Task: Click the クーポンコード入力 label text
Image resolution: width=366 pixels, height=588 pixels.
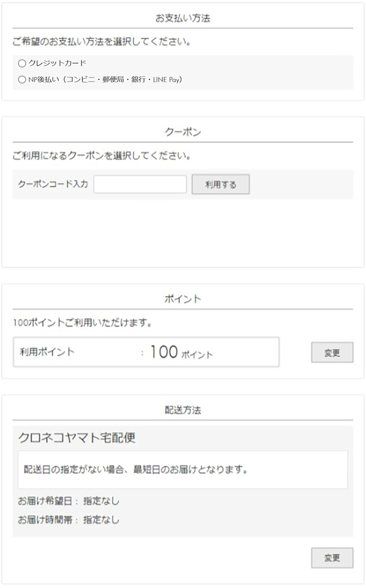Action: [53, 185]
